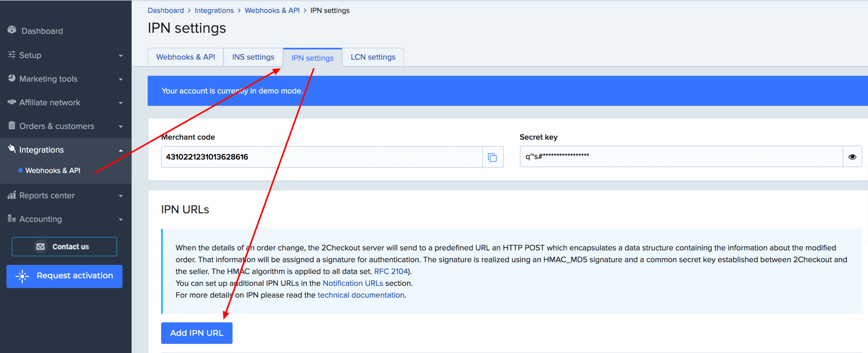Reveal the Secret key with eye icon
Image resolution: width=868 pixels, height=353 pixels.
[x=852, y=156]
